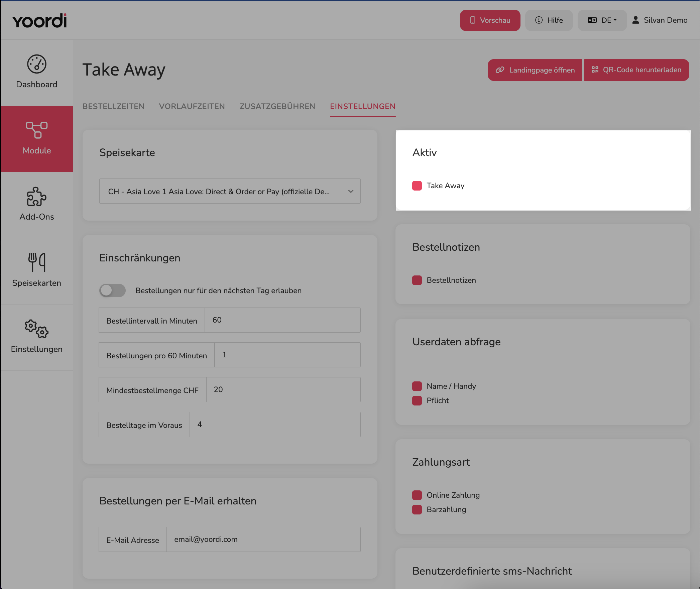Click the user profile icon for Silvan Demo
Viewport: 700px width, 589px height.
(x=635, y=20)
